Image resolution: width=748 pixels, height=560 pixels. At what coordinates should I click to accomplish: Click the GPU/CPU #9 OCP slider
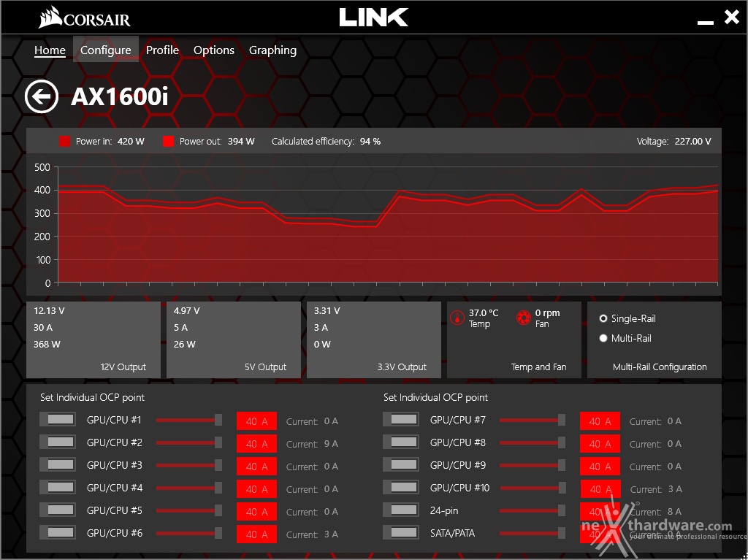[x=533, y=465]
